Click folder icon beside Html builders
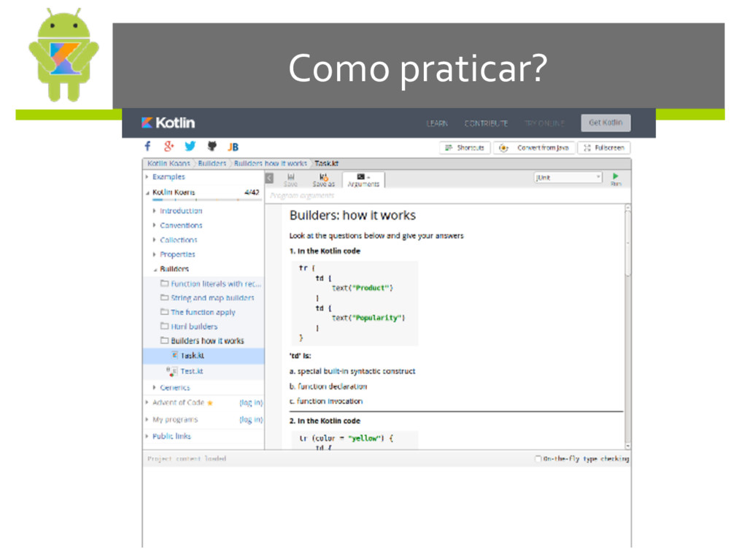The height and width of the screenshot is (560, 747). pyautogui.click(x=164, y=326)
